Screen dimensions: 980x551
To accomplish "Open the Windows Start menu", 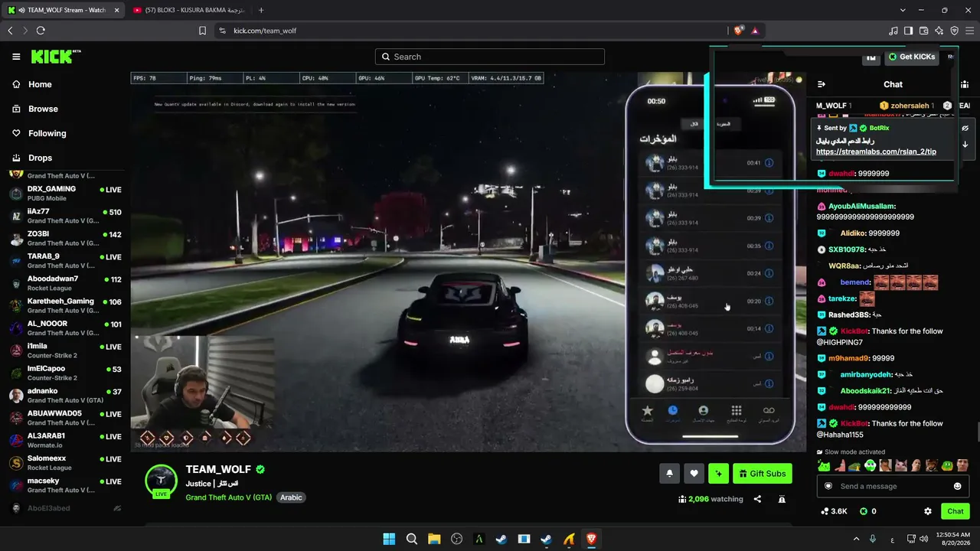I will pyautogui.click(x=389, y=539).
